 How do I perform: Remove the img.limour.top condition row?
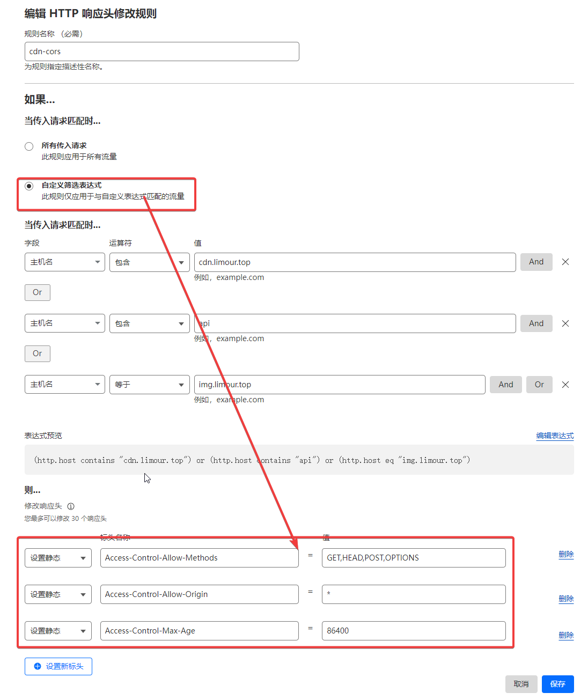[x=565, y=385]
